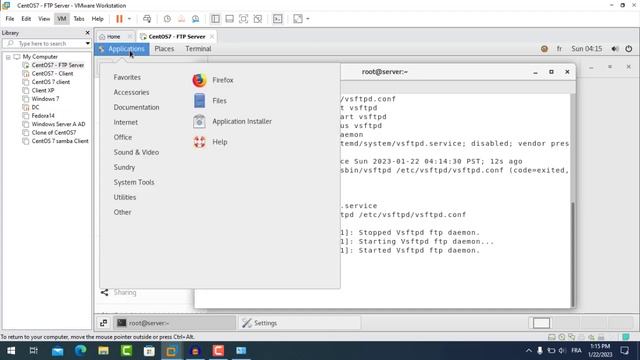
Task: Select the Internet category
Action: 125,122
